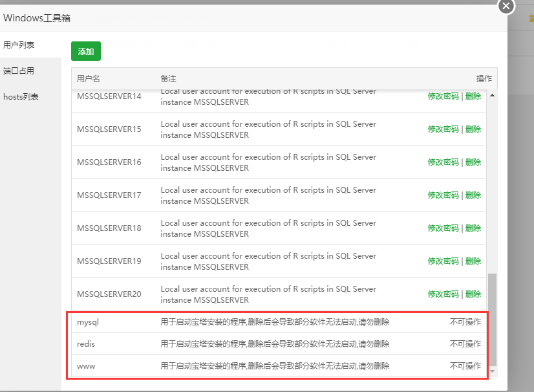Delete user MSSQLSERVER15
The image size is (534, 392).
click(x=473, y=129)
